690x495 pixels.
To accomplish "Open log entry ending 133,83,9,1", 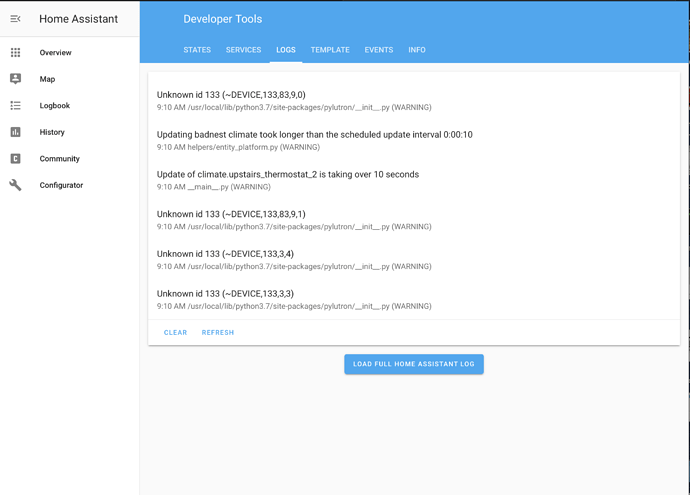I will point(414,220).
